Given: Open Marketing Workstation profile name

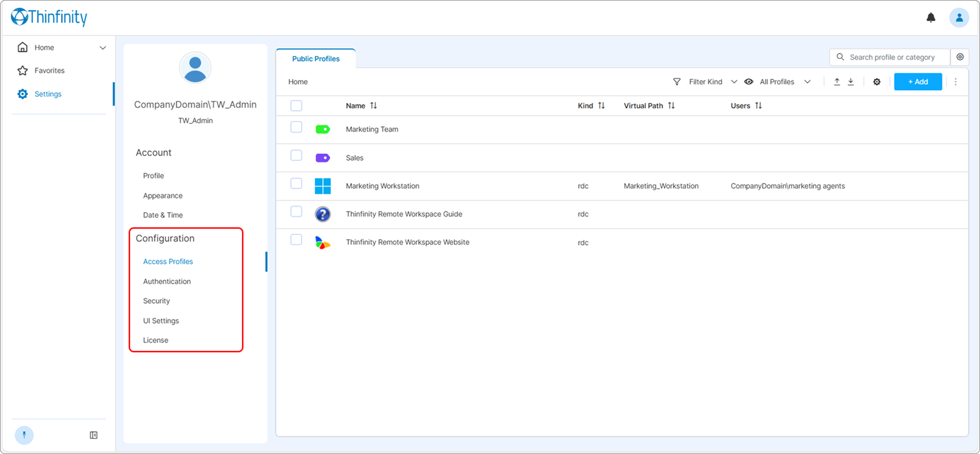Looking at the screenshot, I should (383, 186).
